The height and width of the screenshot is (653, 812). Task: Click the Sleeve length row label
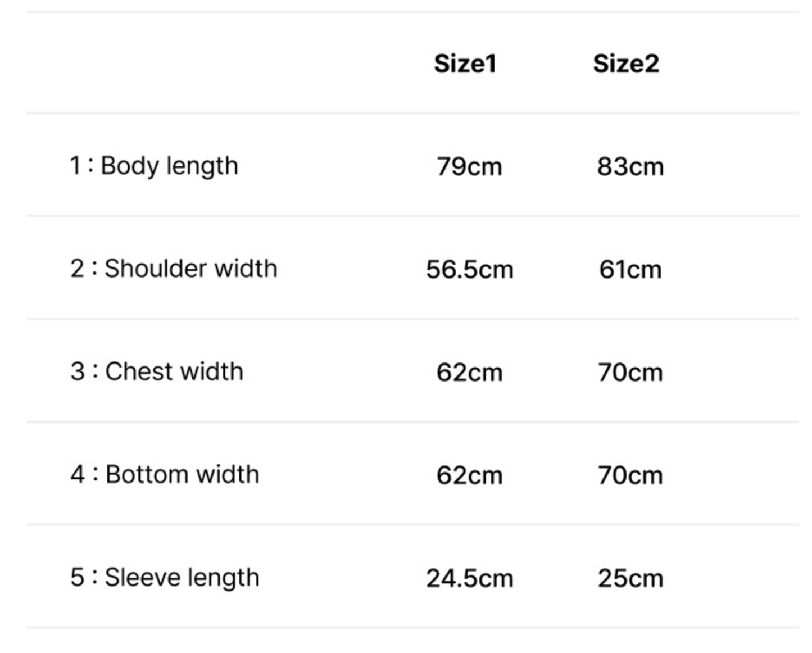[182, 578]
